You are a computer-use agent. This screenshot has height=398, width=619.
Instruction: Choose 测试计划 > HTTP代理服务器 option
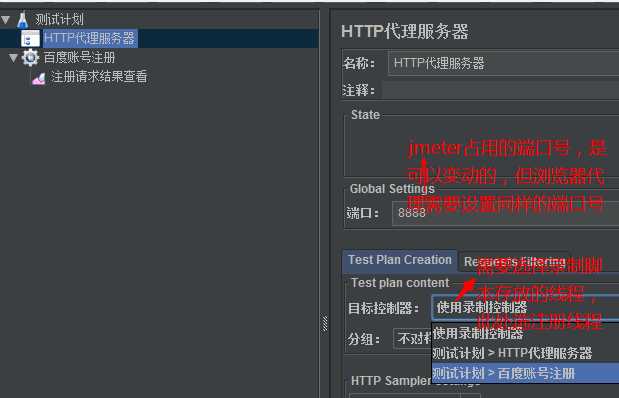(525, 353)
